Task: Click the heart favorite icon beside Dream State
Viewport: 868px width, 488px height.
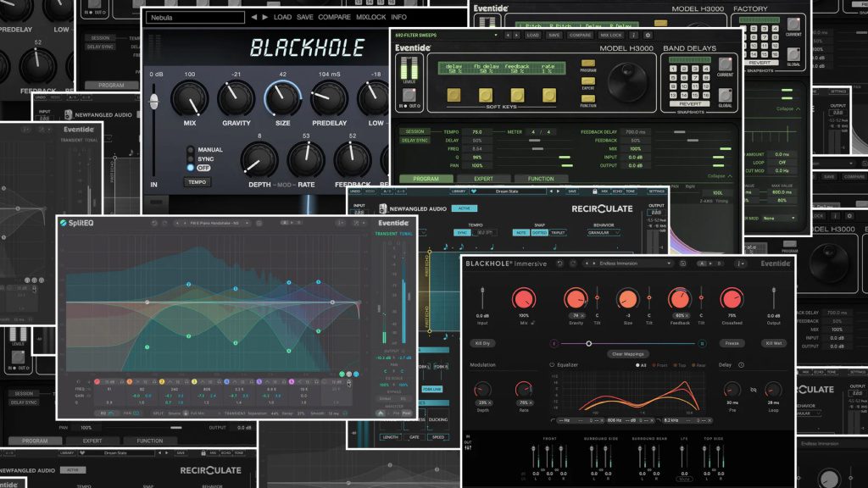Action: point(474,191)
